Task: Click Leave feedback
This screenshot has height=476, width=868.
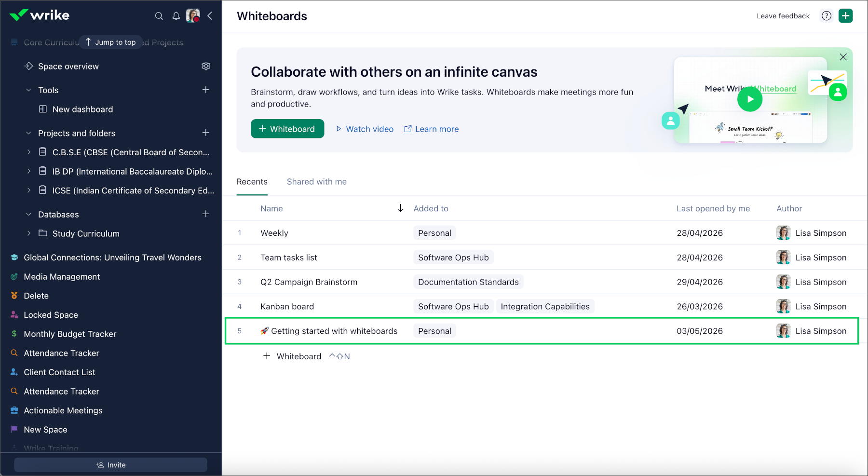Action: pos(783,16)
